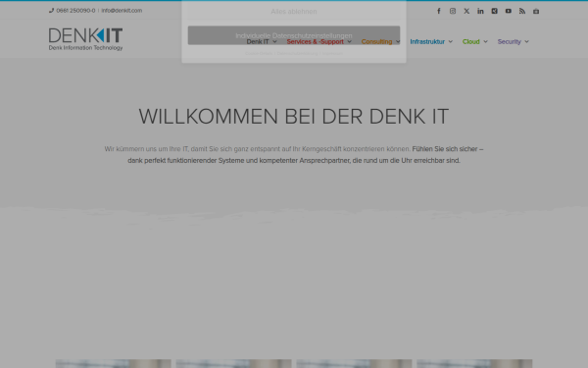588x368 pixels.
Task: Expand the Cloud menu chevron
Action: click(x=485, y=41)
